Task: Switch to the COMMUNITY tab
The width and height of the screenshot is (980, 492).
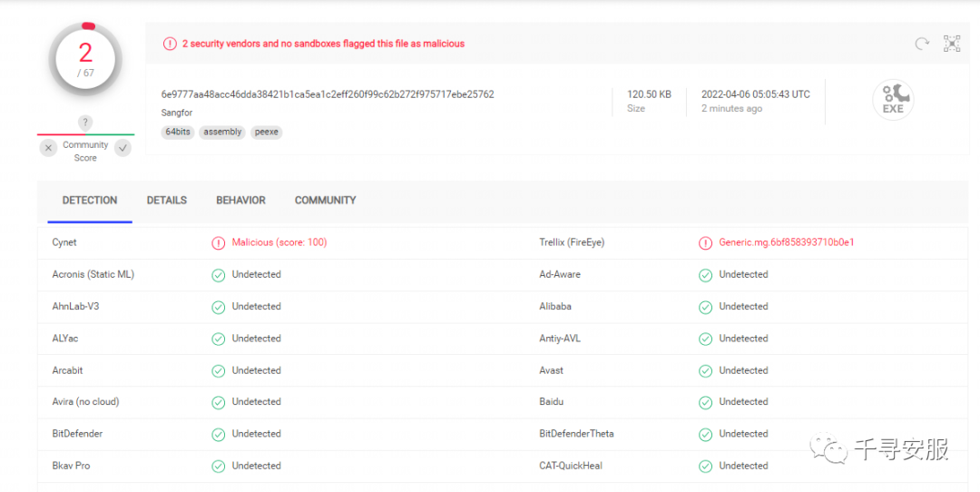Action: 325,200
